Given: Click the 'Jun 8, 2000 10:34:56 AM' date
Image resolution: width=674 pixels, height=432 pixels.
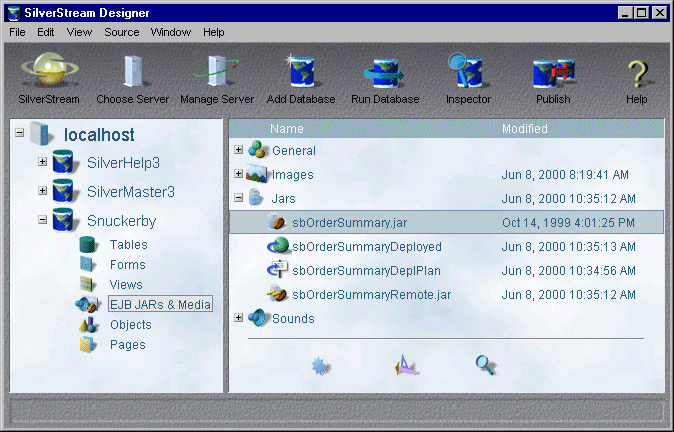Looking at the screenshot, I should point(568,270).
